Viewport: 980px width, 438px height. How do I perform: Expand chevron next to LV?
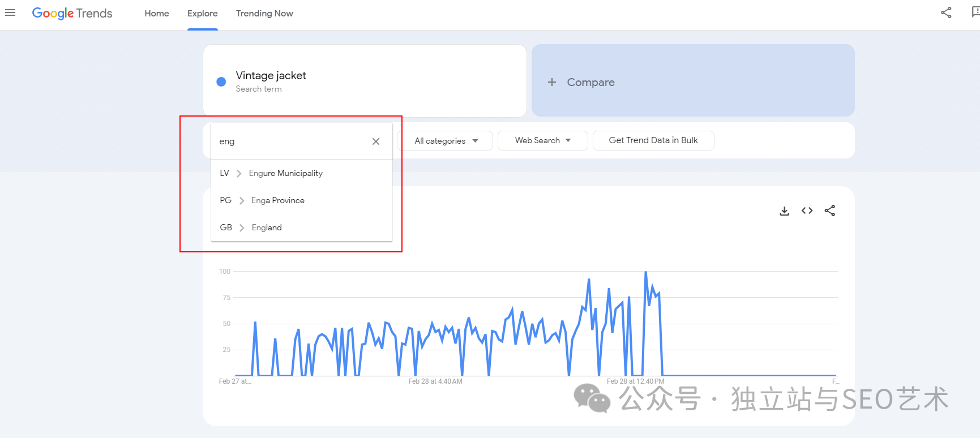(239, 174)
